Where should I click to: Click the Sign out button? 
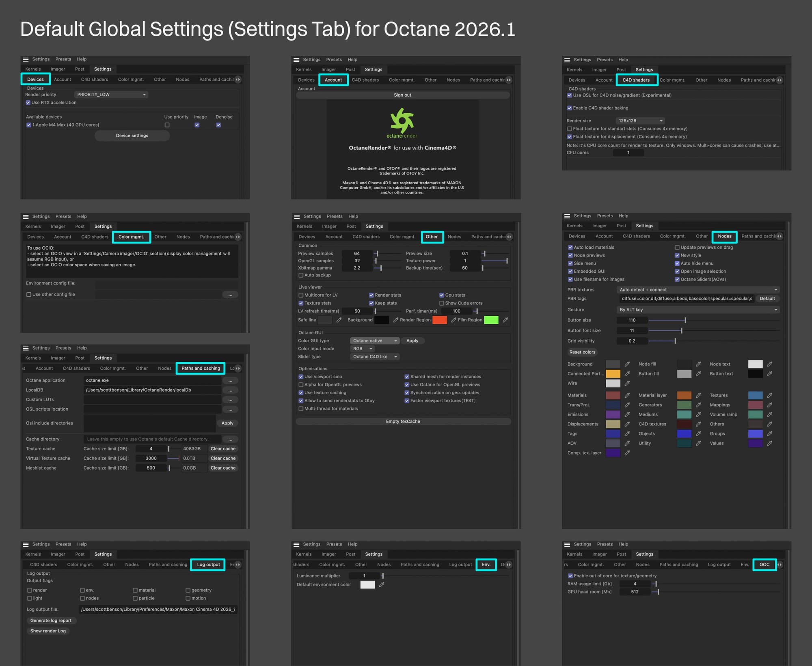point(402,95)
